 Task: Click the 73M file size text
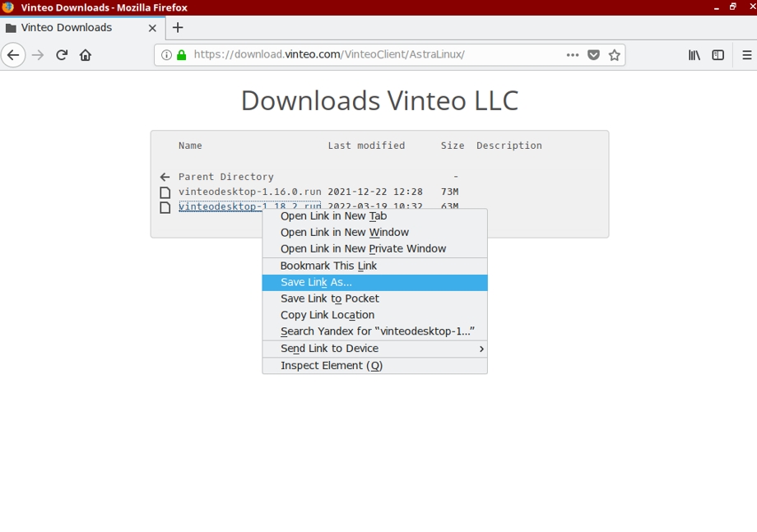click(x=449, y=192)
